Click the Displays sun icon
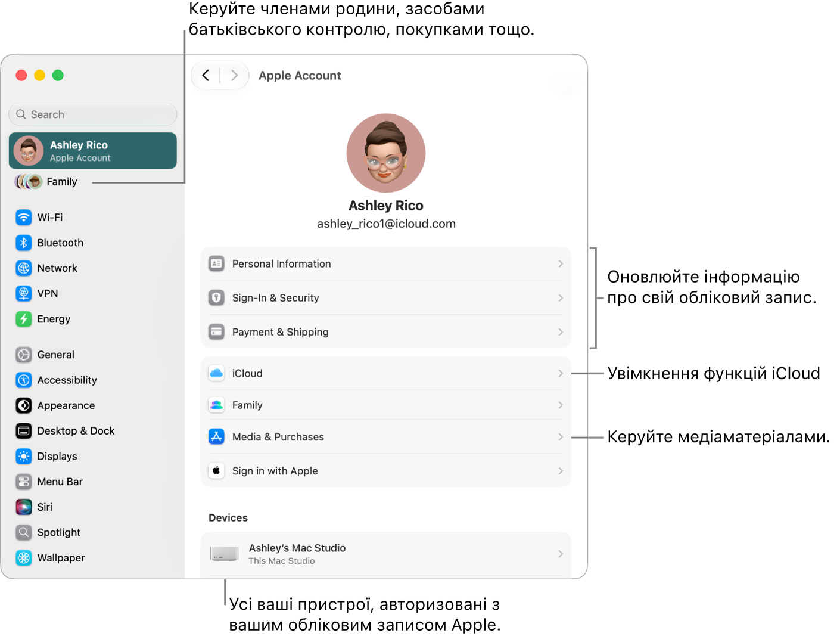The image size is (840, 636). [x=24, y=456]
